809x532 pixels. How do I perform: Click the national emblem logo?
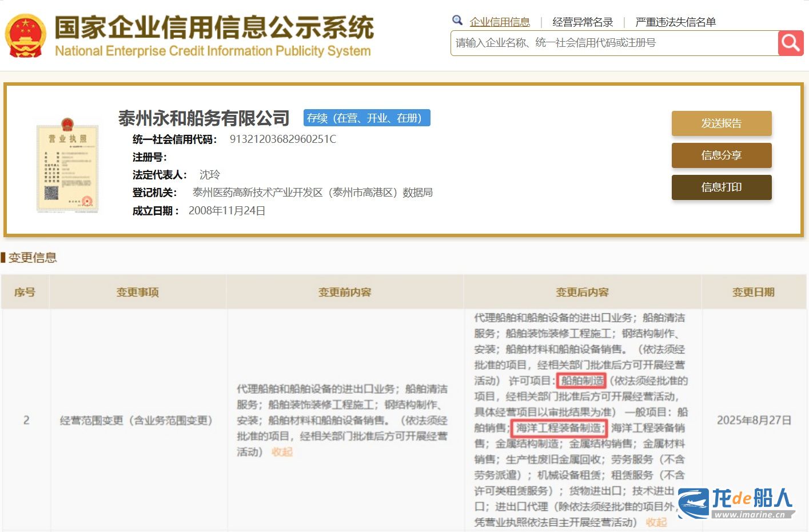coord(25,35)
